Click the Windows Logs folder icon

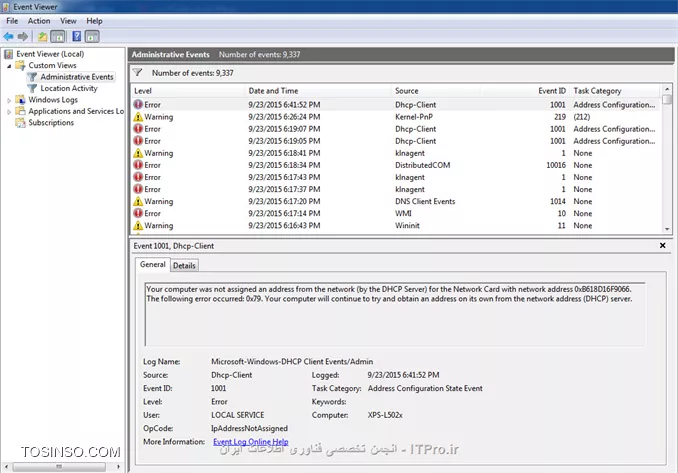coord(20,99)
